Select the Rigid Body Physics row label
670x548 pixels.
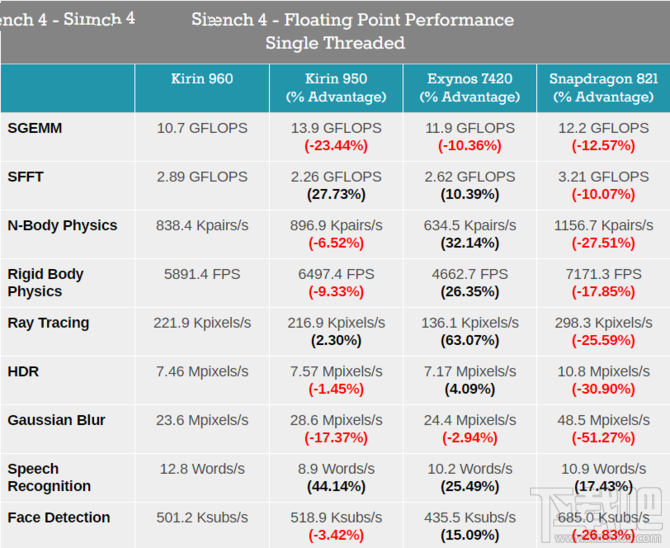click(x=46, y=283)
